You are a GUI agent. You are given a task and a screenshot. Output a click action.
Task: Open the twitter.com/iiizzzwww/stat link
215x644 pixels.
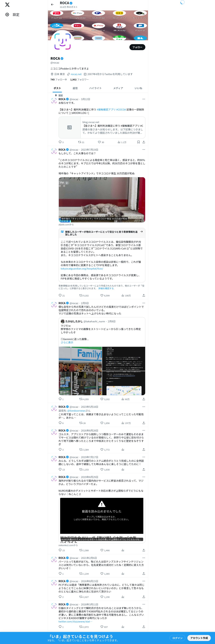[75, 621]
